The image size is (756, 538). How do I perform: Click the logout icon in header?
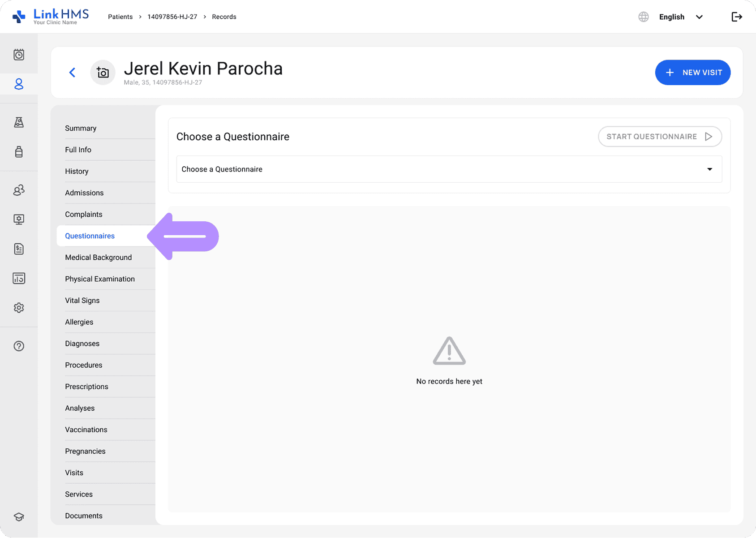(x=737, y=17)
